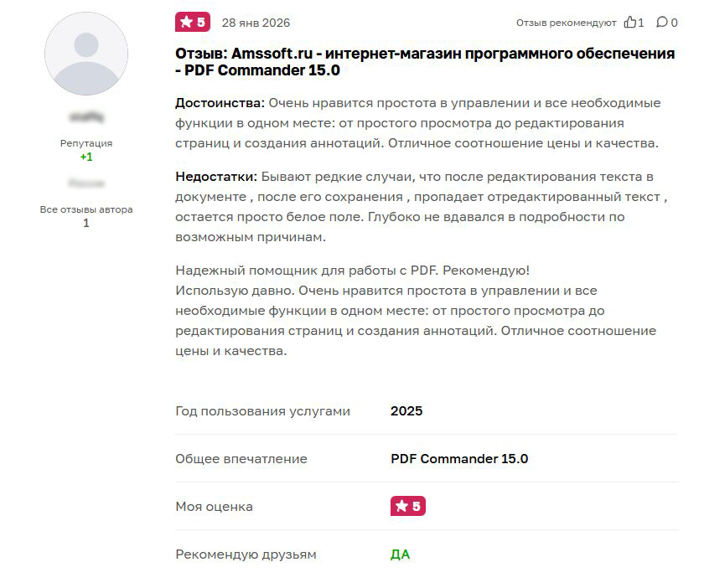Image resolution: width=704 pixels, height=588 pixels.
Task: Click the star badge beside Моя оценка
Action: click(408, 506)
